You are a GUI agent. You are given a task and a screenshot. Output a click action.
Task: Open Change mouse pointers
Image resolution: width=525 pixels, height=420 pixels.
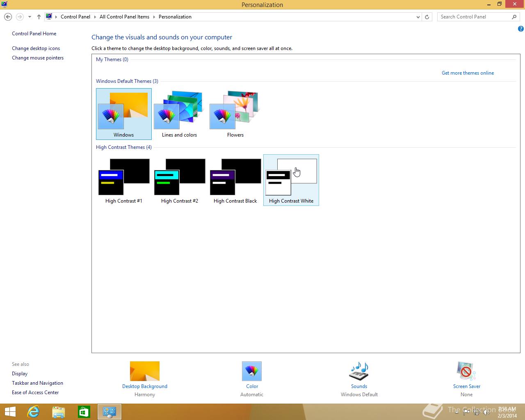click(x=38, y=58)
